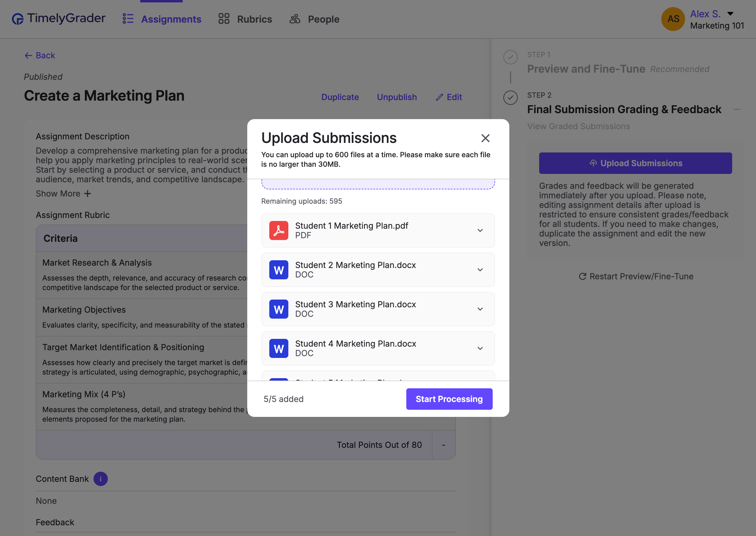The height and width of the screenshot is (536, 756).
Task: Click the PDF icon for Student 1 file
Action: click(279, 230)
